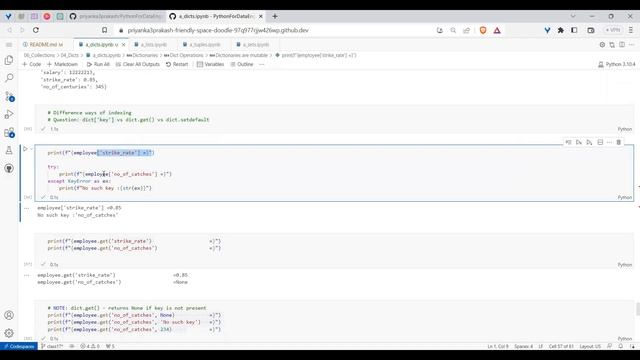Execute above cells from cell toolbar

579,142
